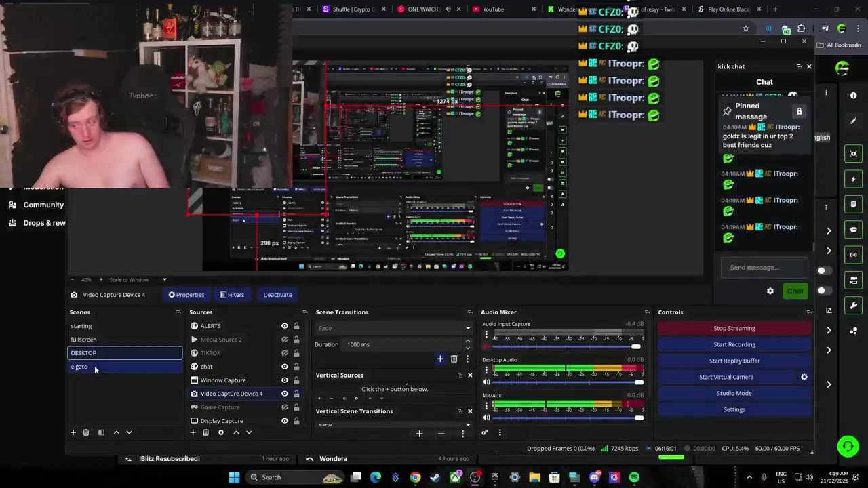Open transition properties three-dot menu
The height and width of the screenshot is (488, 868).
(x=467, y=359)
